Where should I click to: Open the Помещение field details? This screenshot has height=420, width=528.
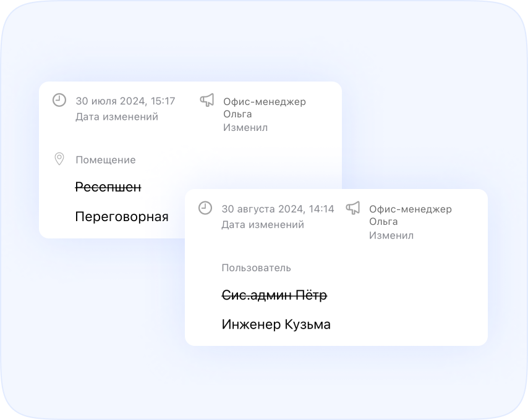106,159
